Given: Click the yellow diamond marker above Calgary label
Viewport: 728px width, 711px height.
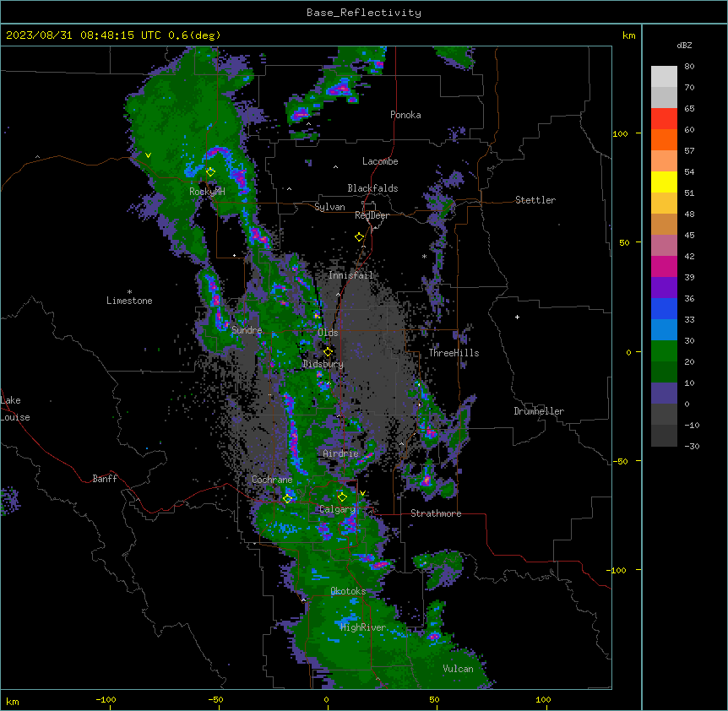Looking at the screenshot, I should point(342,497).
